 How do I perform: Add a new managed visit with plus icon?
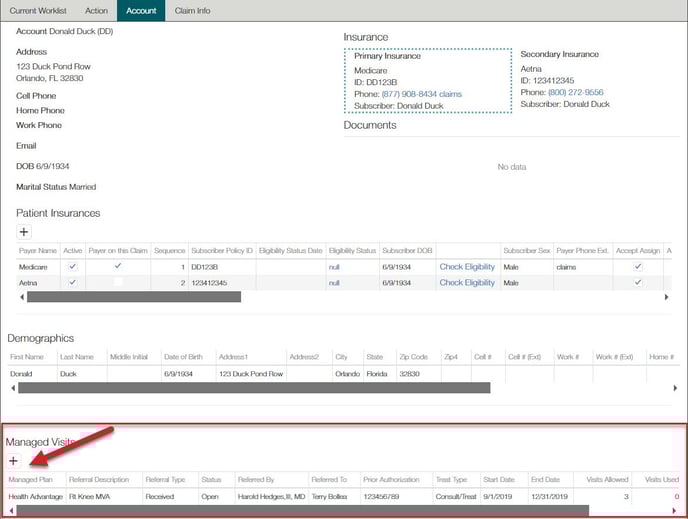click(13, 461)
